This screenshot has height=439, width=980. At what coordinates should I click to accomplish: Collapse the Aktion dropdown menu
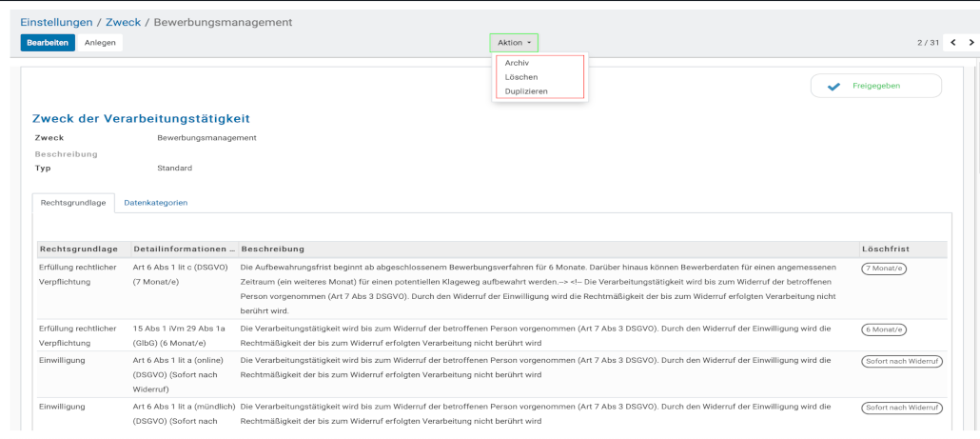pyautogui.click(x=514, y=43)
